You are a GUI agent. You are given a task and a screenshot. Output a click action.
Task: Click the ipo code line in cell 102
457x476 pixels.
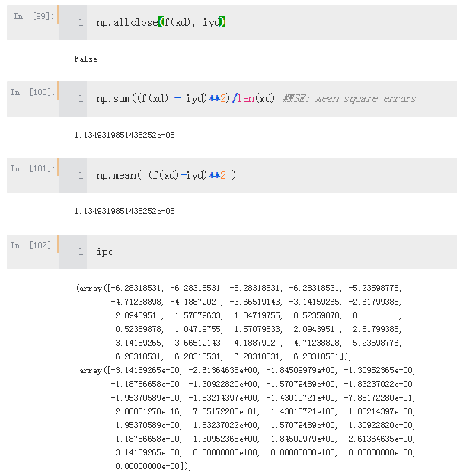coord(105,251)
